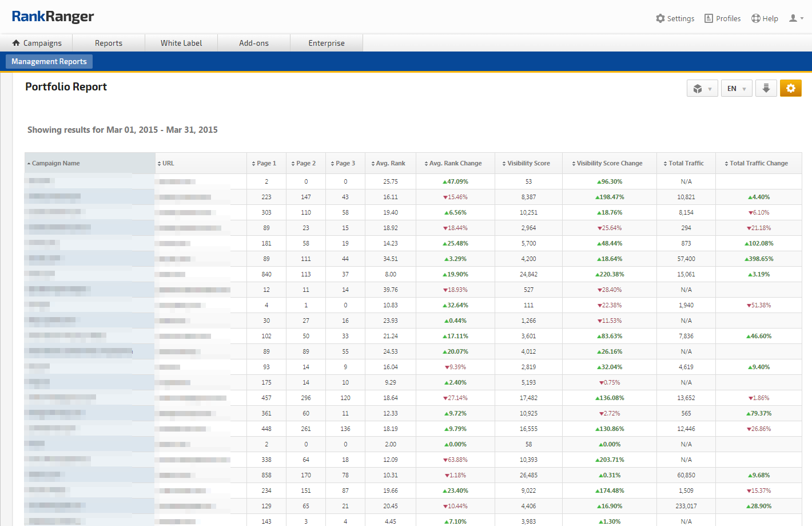Sort table by the URL column
The image size is (812, 526).
(x=168, y=163)
